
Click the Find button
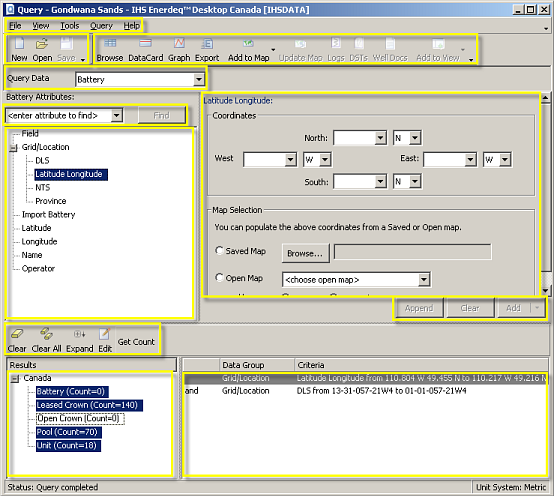pos(161,116)
